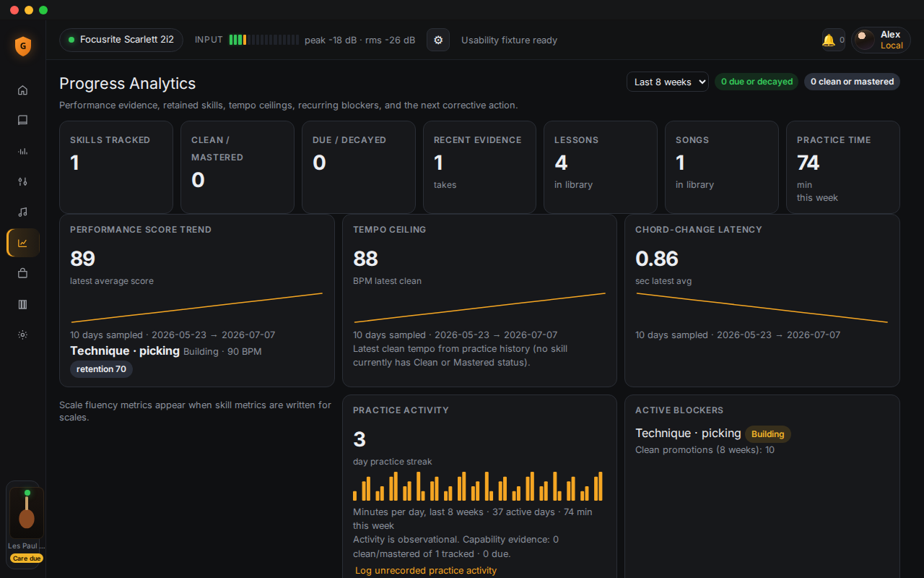924x578 pixels.
Task: Click the Lessons in library card
Action: [601, 167]
